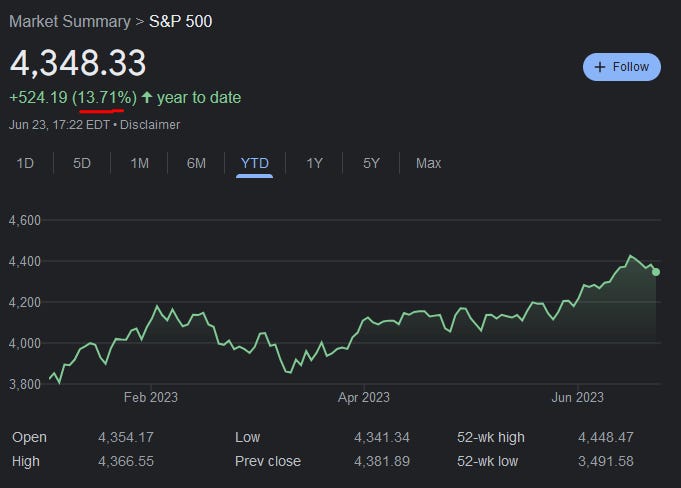Click the Prev close label
Viewport: 681px width, 488px height.
pyautogui.click(x=268, y=461)
